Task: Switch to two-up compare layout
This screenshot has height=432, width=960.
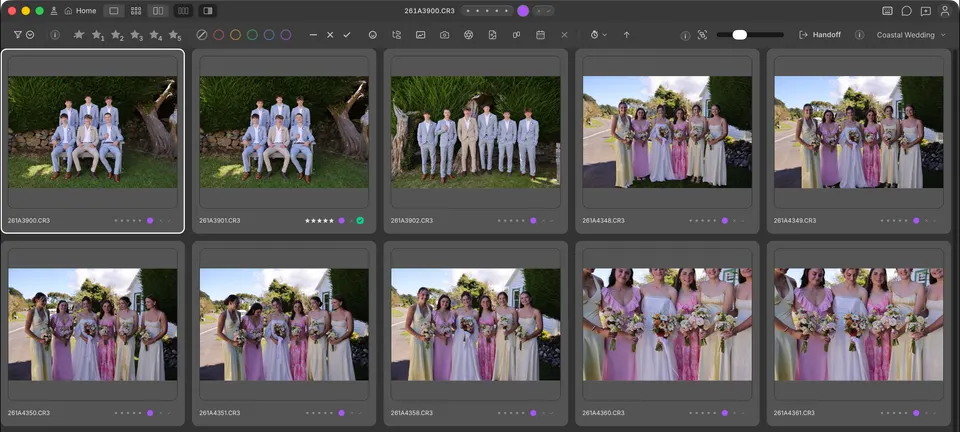Action: [158, 10]
